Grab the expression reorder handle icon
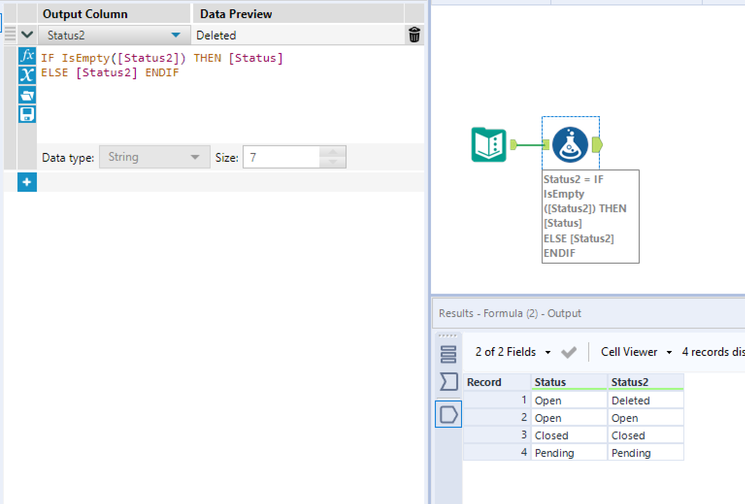This screenshot has height=504, width=745. point(10,34)
